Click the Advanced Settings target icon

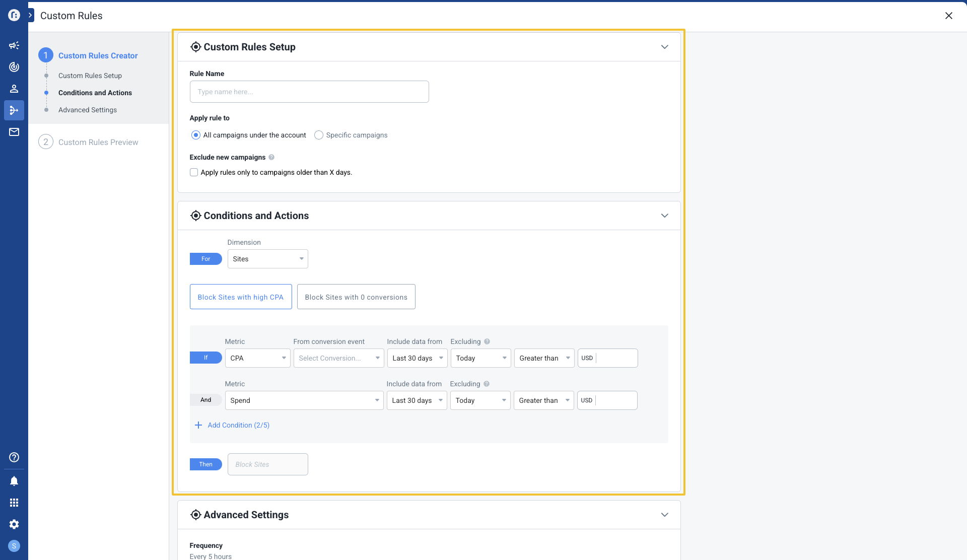195,515
